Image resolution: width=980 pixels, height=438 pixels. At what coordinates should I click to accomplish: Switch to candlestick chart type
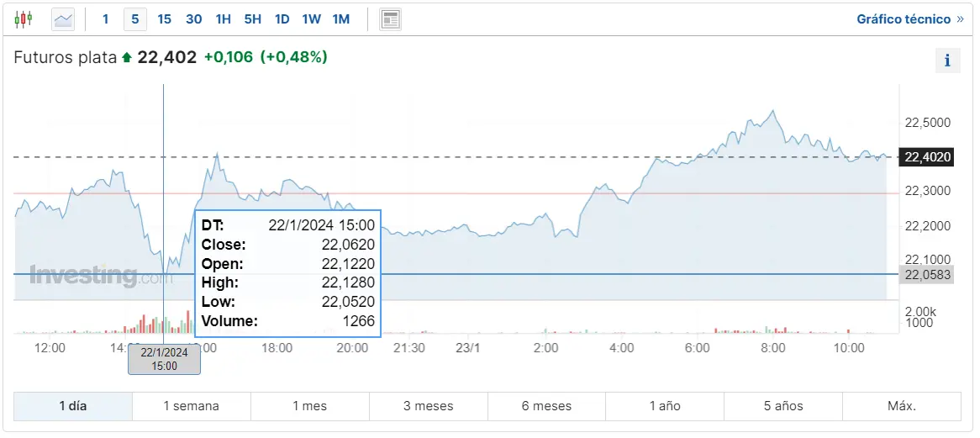(x=24, y=18)
